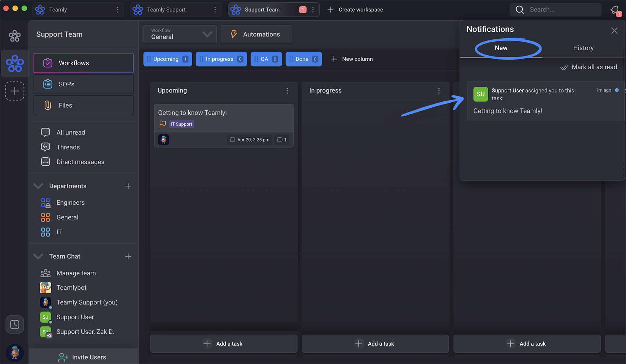Image resolution: width=626 pixels, height=364 pixels.
Task: Add a task in the Upcoming column
Action: pos(224,344)
